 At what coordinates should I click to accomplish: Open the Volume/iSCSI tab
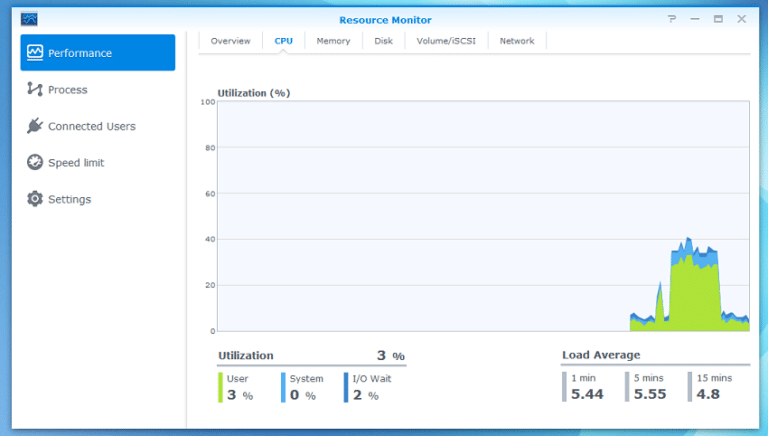[x=446, y=41]
